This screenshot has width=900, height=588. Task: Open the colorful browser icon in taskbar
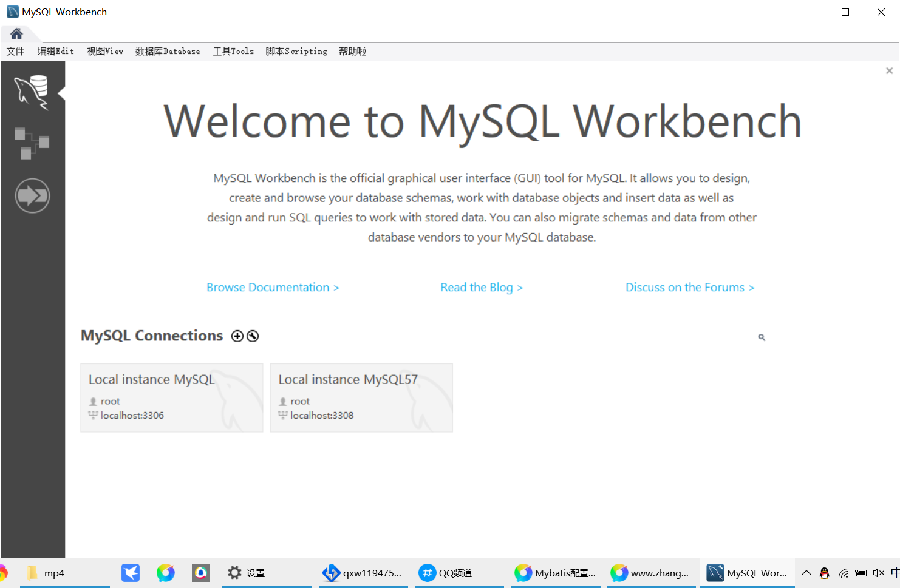tap(165, 573)
